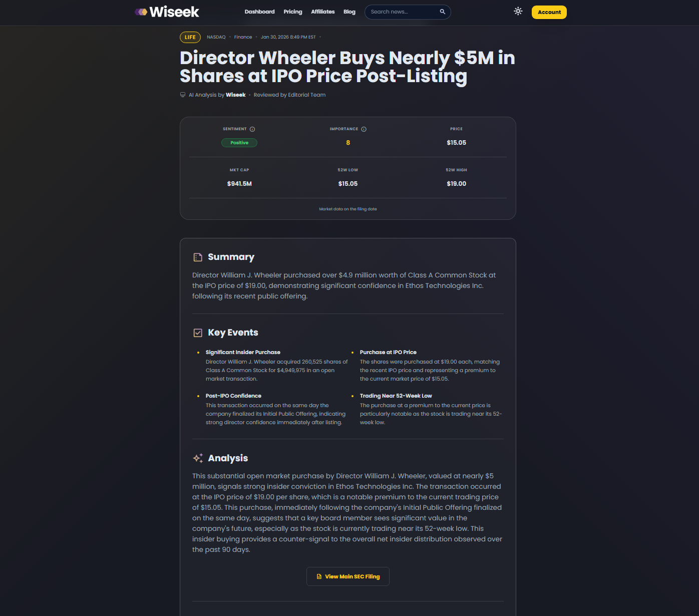Click the Analysis sparkles icon
Image resolution: width=699 pixels, height=616 pixels.
197,457
